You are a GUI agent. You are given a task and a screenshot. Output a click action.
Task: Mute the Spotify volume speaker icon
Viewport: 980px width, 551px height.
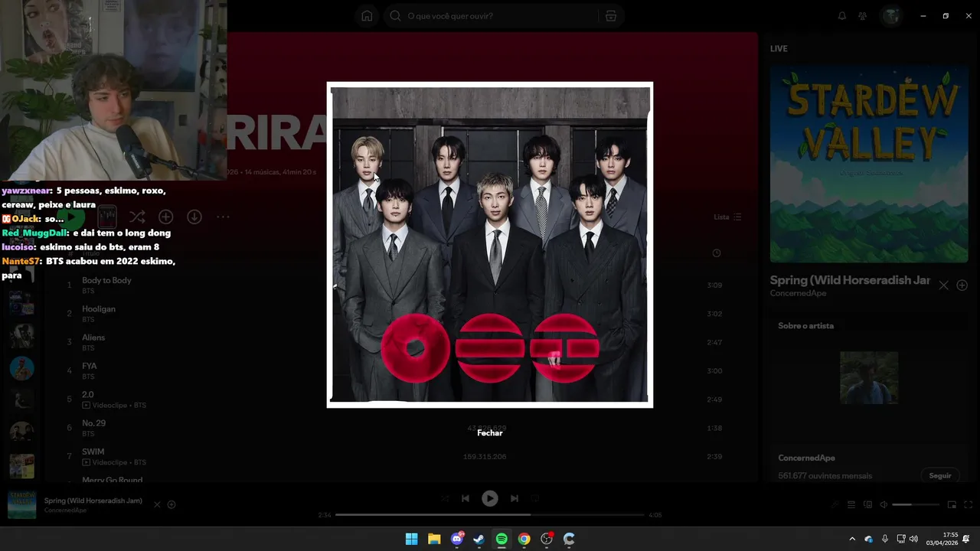(x=884, y=505)
